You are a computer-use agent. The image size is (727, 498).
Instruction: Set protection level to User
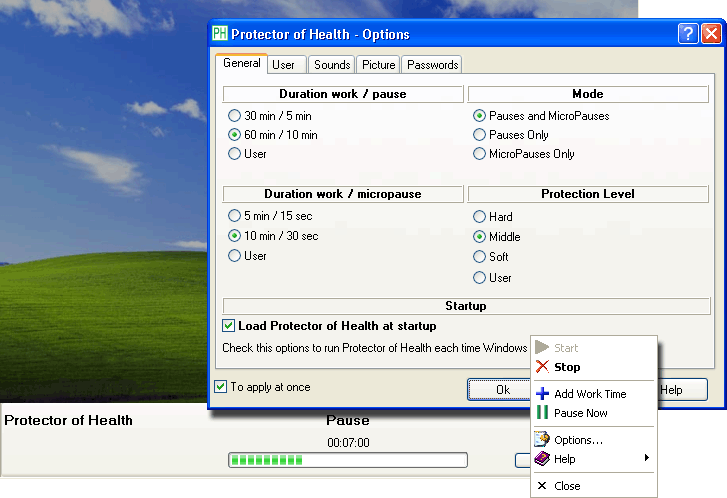pos(492,278)
